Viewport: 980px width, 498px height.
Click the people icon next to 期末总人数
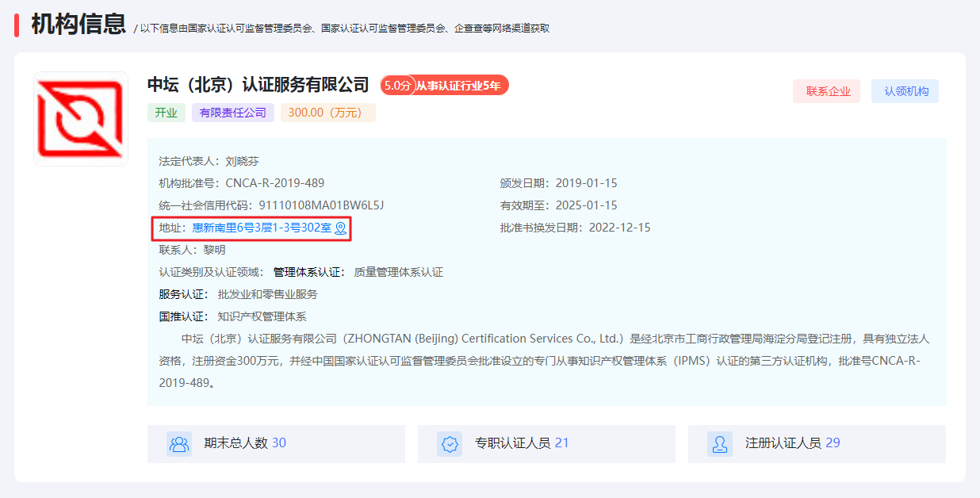179,444
